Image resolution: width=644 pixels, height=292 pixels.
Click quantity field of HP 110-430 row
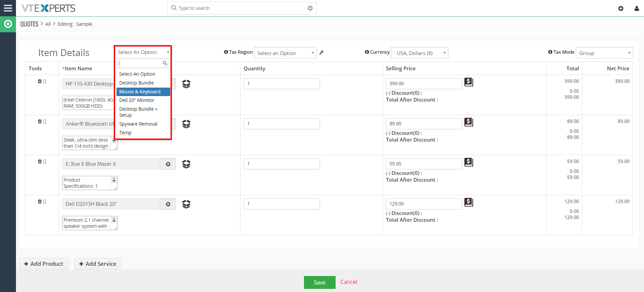pyautogui.click(x=282, y=84)
